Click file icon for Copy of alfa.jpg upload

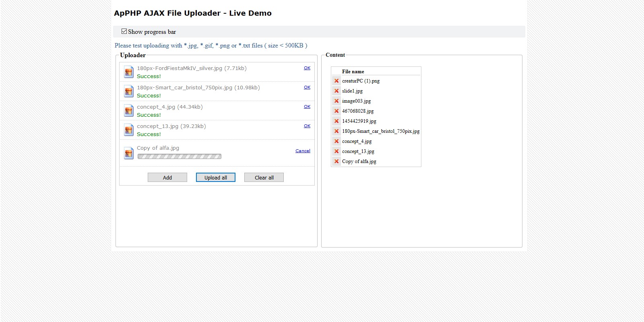129,153
